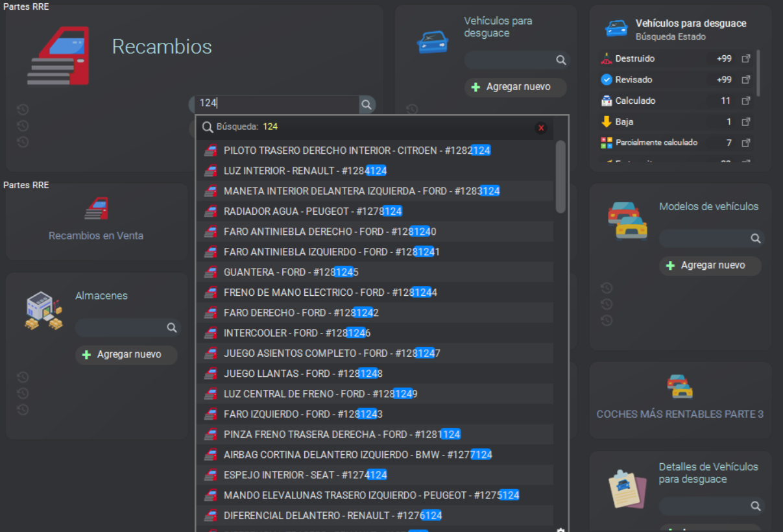The height and width of the screenshot is (532, 783).
Task: Click the search results list scrollbar
Action: pos(560,176)
